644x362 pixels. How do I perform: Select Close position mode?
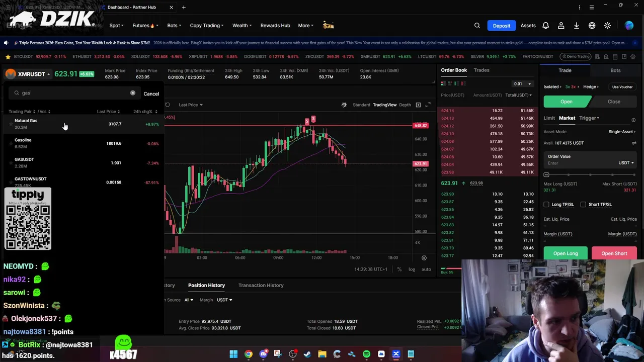click(613, 102)
